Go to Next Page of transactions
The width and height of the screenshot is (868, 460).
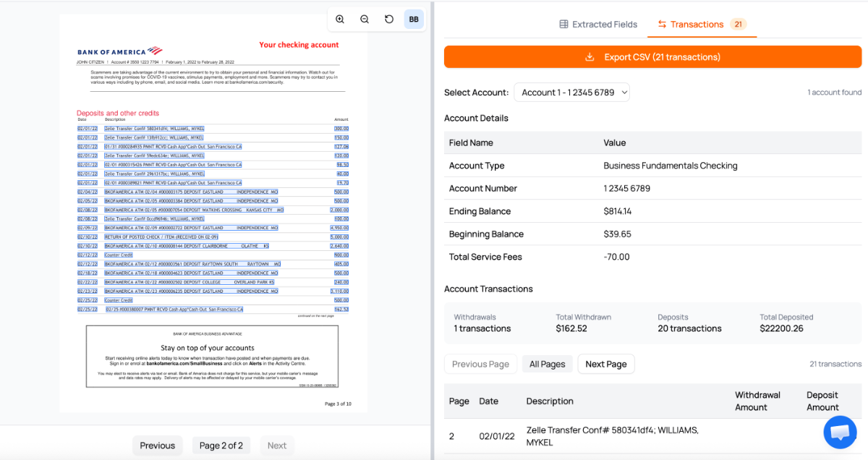pyautogui.click(x=605, y=364)
